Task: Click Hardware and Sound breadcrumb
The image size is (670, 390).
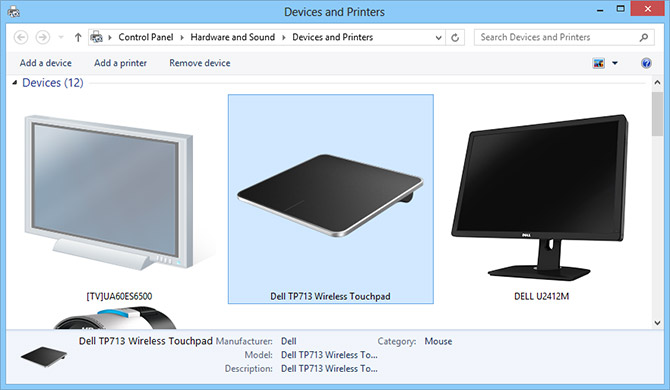Action: pos(232,38)
